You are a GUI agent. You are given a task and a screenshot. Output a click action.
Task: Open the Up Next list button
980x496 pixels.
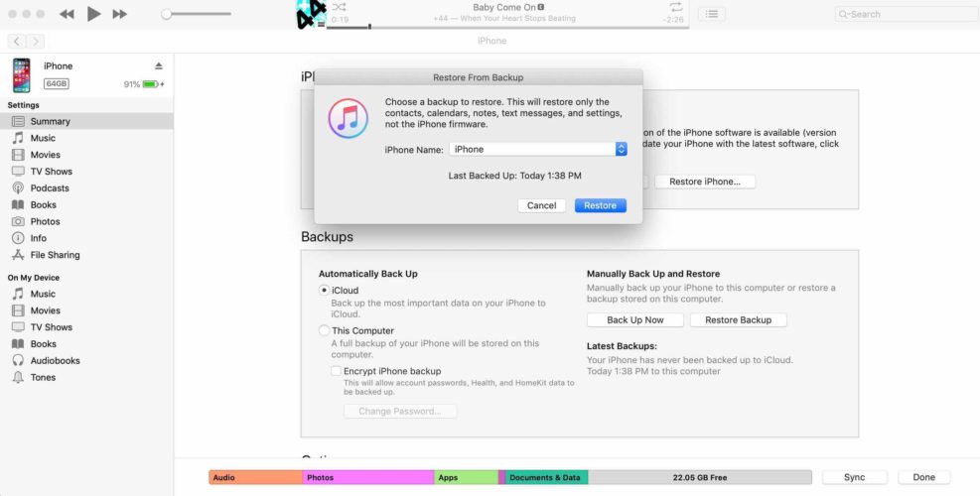(x=712, y=14)
